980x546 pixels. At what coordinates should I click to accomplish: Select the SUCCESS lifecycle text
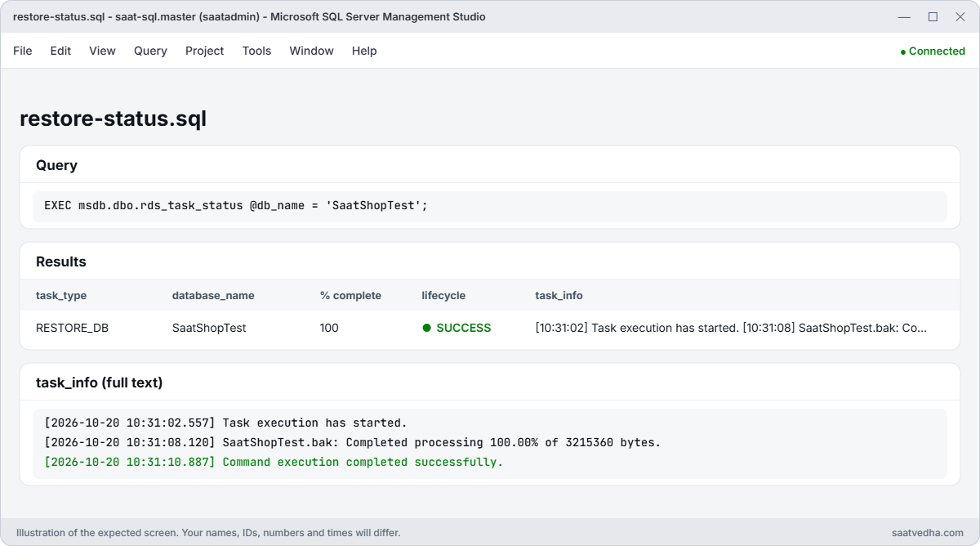pos(464,328)
